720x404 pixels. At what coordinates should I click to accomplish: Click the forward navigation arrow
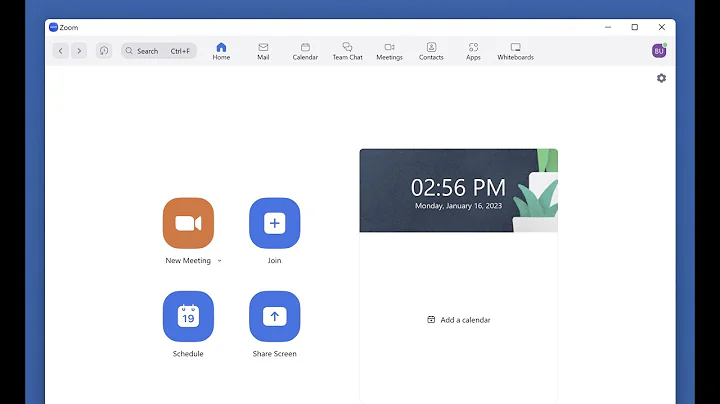(79, 51)
